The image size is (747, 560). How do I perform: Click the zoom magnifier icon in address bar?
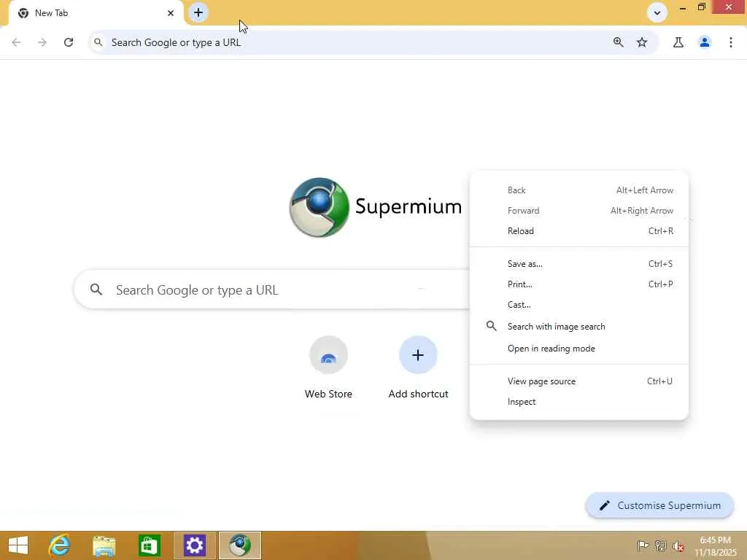coord(619,42)
